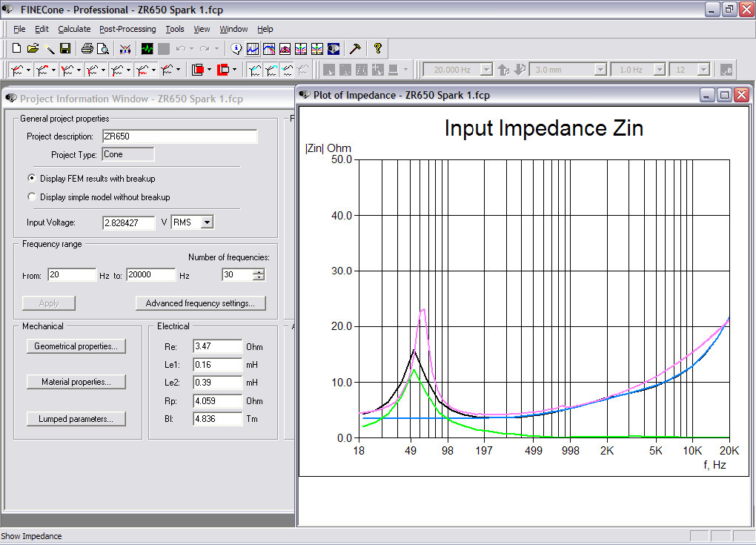This screenshot has height=545, width=756.
Task: Click the upper frequency field showing 20000
Action: click(x=151, y=275)
